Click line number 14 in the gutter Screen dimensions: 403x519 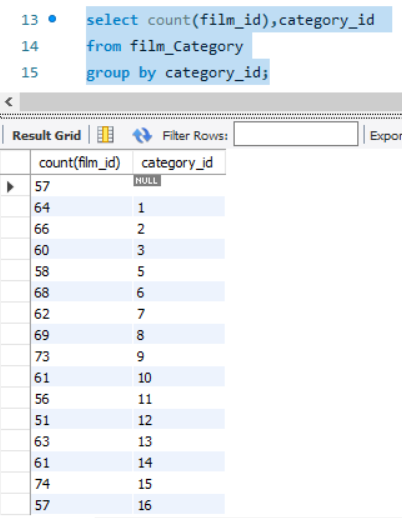coord(30,46)
